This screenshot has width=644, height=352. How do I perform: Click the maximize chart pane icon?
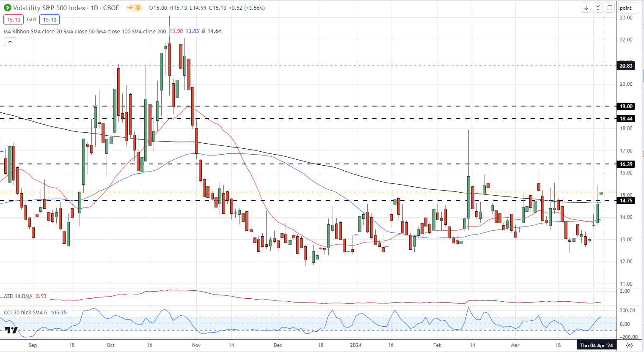610,8
